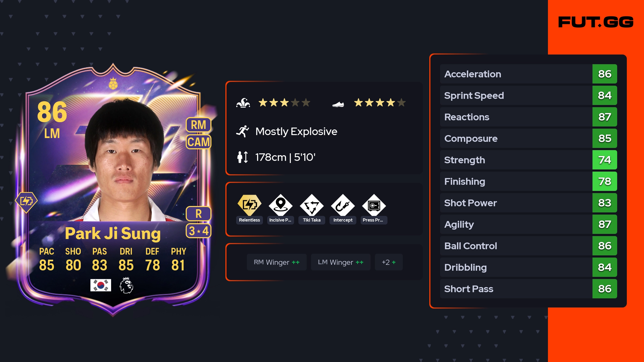
Task: Select the RM Winger role chip
Action: tap(277, 262)
